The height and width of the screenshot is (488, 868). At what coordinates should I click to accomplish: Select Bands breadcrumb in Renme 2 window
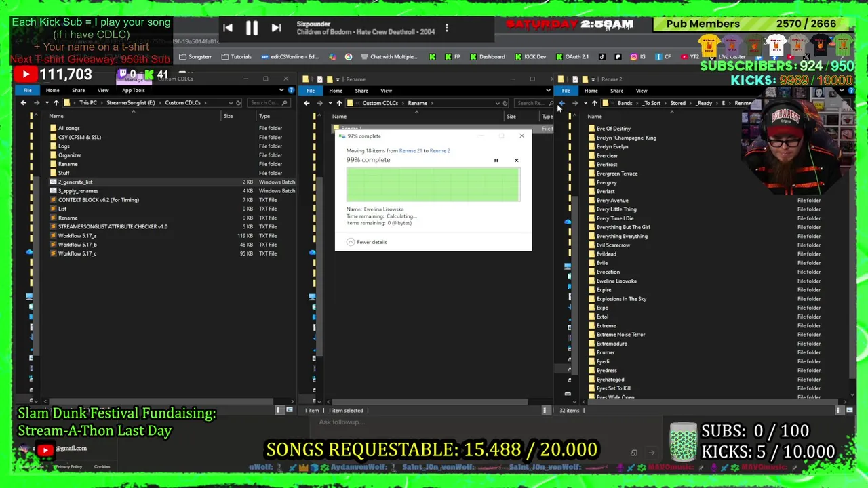click(625, 103)
